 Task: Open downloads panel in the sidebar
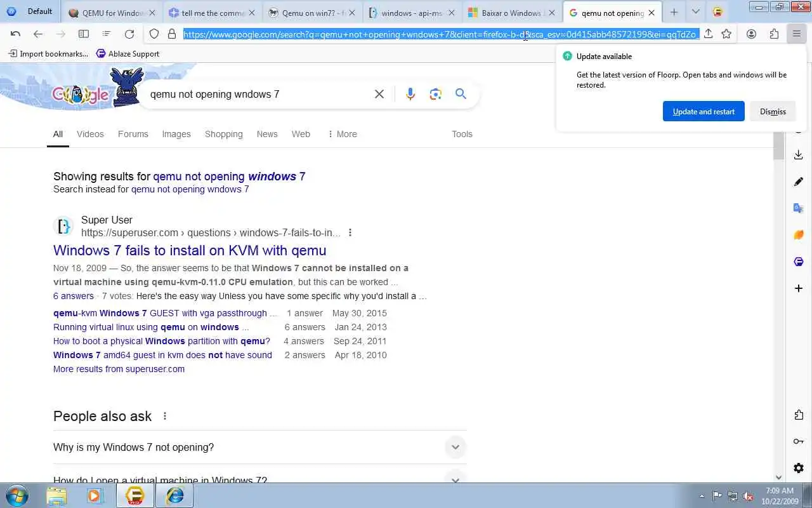(x=799, y=155)
